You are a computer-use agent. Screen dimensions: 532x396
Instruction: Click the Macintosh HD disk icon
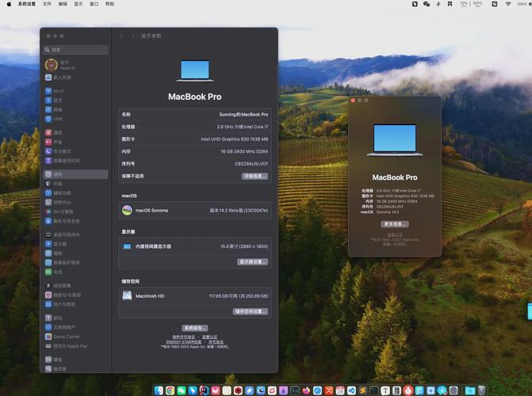point(127,295)
